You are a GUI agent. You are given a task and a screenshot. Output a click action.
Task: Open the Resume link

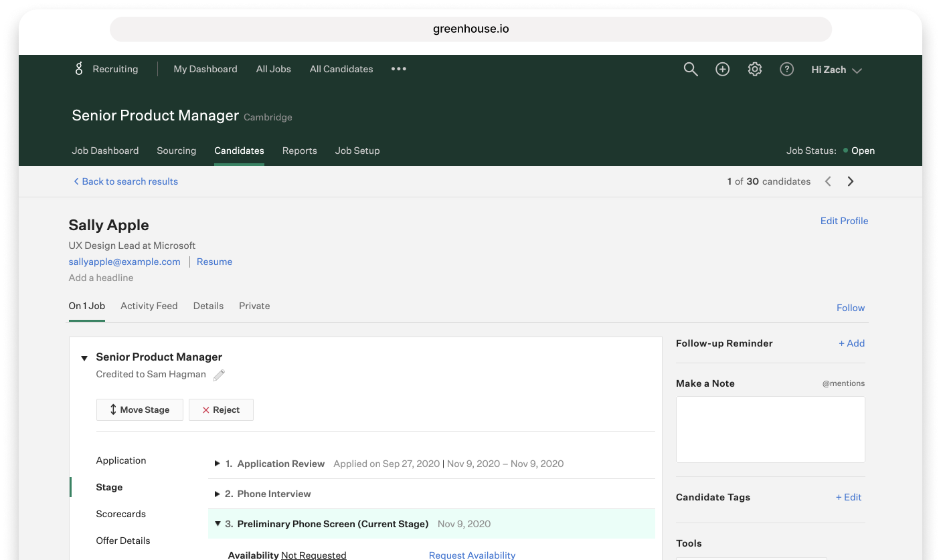(x=214, y=262)
